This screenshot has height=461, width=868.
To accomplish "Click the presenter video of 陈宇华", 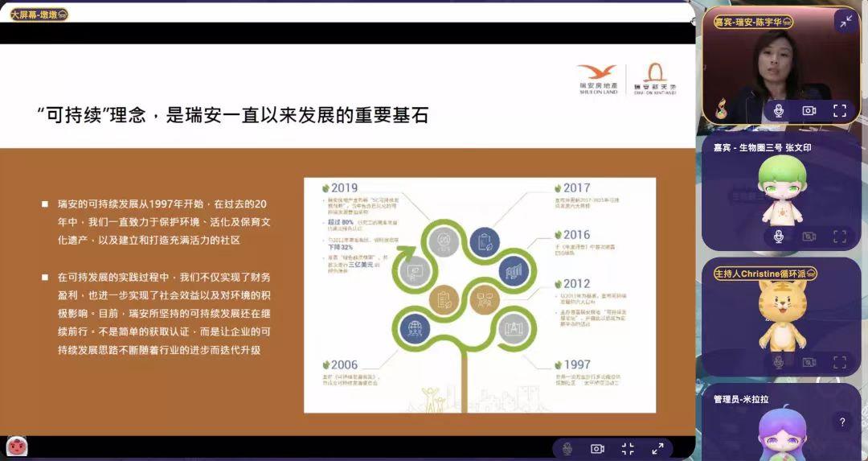I will (x=781, y=65).
